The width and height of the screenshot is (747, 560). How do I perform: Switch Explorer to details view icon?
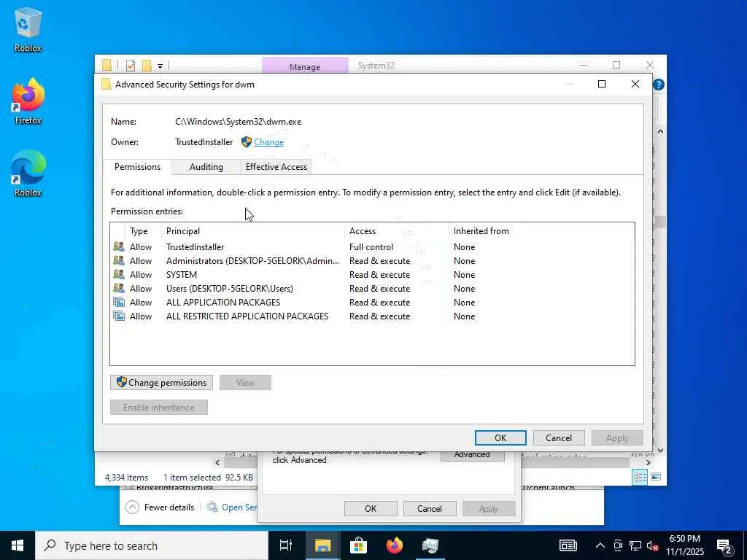coord(639,477)
